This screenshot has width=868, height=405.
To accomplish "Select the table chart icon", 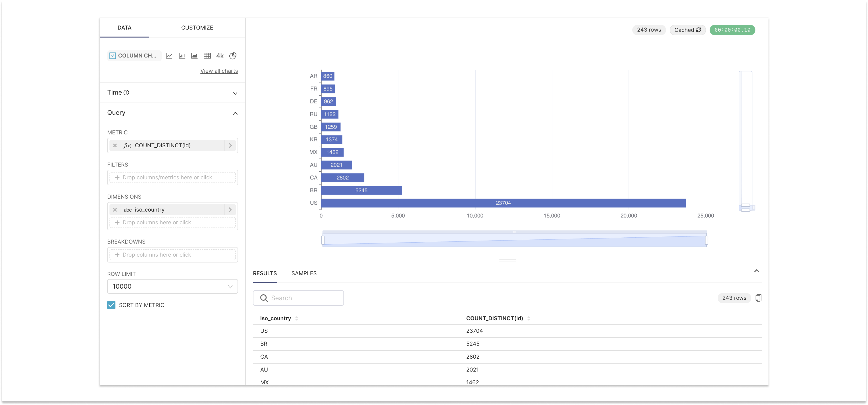I will point(207,56).
